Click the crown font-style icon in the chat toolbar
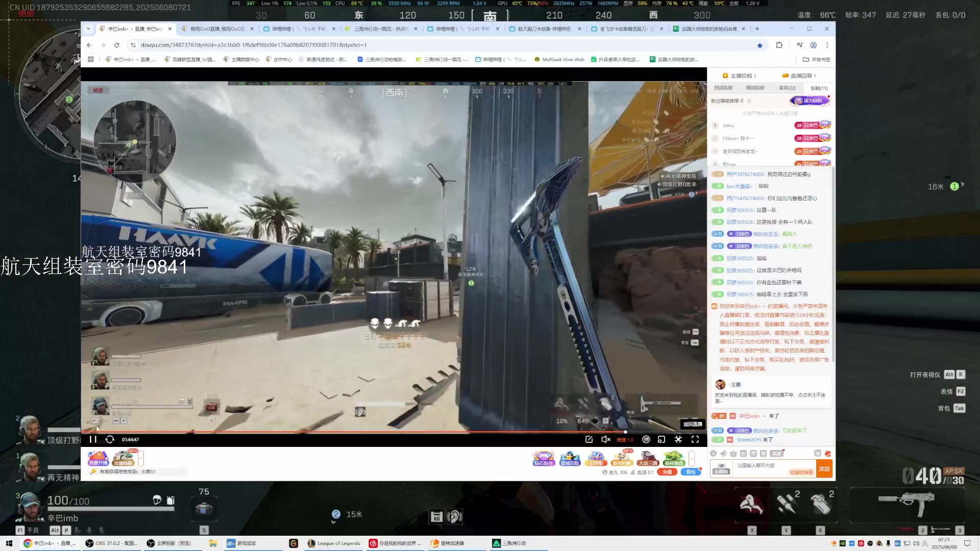The width and height of the screenshot is (980, 551). (733, 454)
